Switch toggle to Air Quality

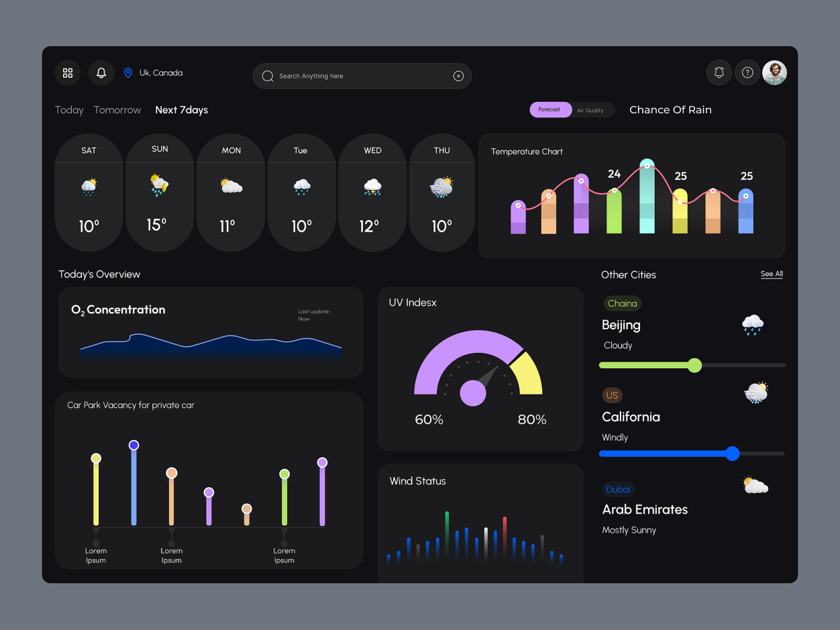(x=590, y=111)
